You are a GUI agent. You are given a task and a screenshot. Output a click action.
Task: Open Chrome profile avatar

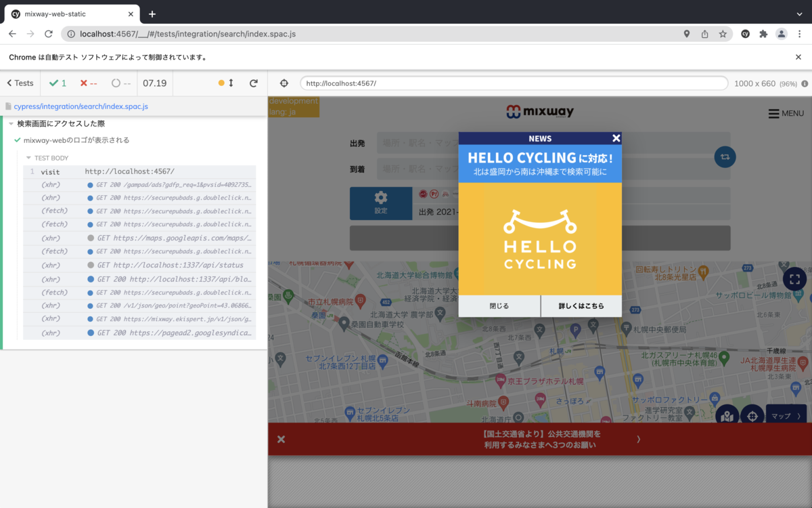782,34
